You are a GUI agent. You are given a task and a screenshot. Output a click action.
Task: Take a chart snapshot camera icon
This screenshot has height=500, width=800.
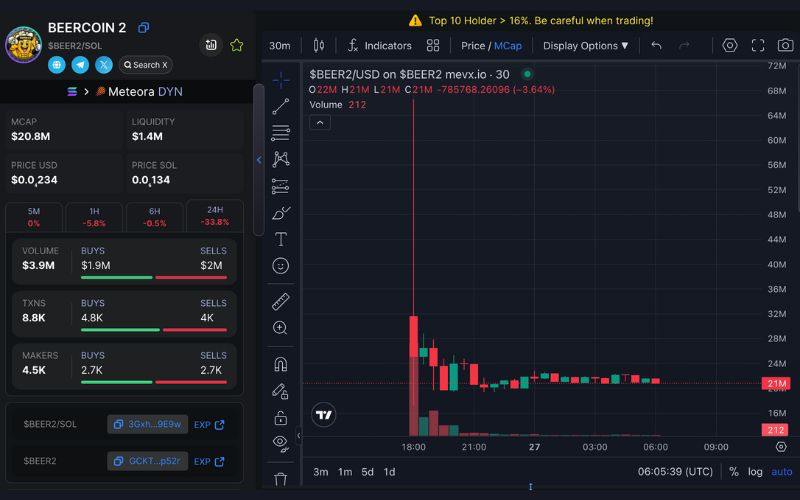pos(785,45)
